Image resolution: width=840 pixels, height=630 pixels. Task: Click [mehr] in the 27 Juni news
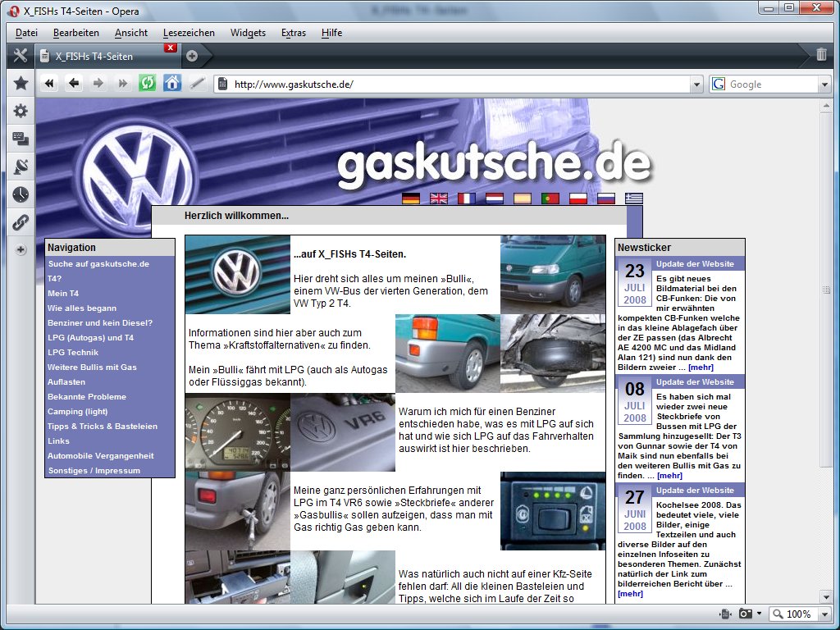point(630,594)
